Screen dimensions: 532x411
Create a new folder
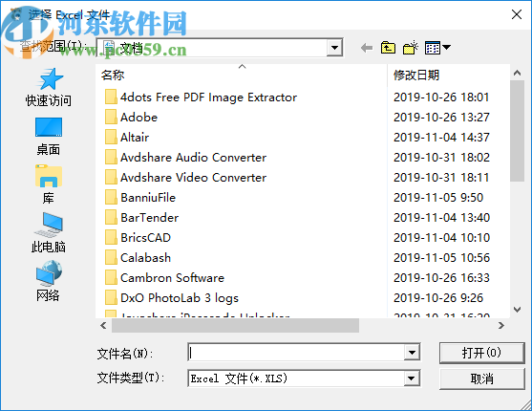click(410, 48)
